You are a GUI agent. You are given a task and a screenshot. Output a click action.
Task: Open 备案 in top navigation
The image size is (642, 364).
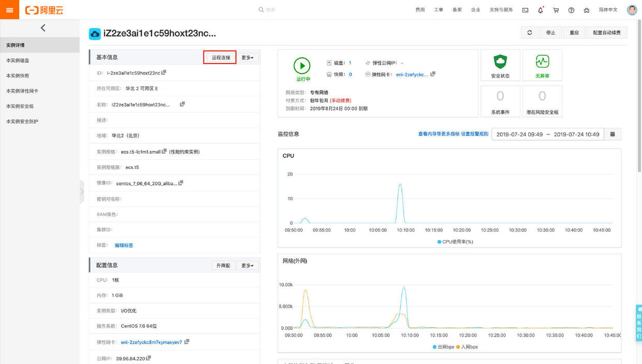click(x=457, y=10)
